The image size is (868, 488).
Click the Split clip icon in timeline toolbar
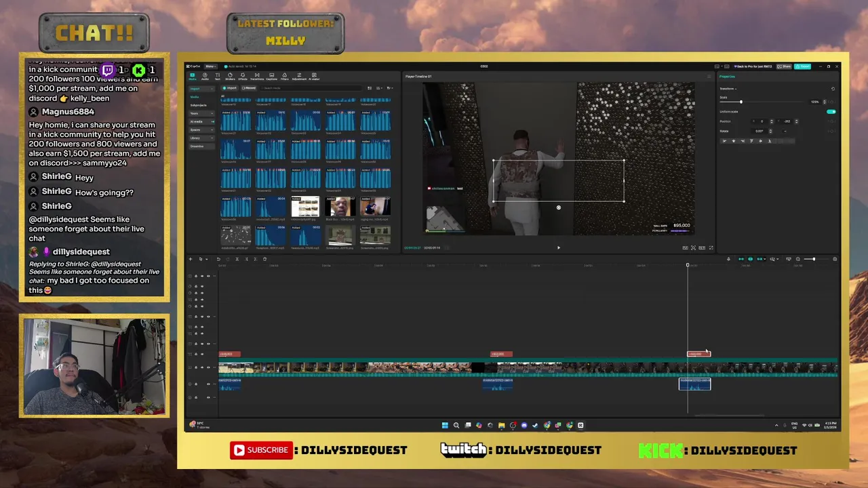(x=237, y=259)
